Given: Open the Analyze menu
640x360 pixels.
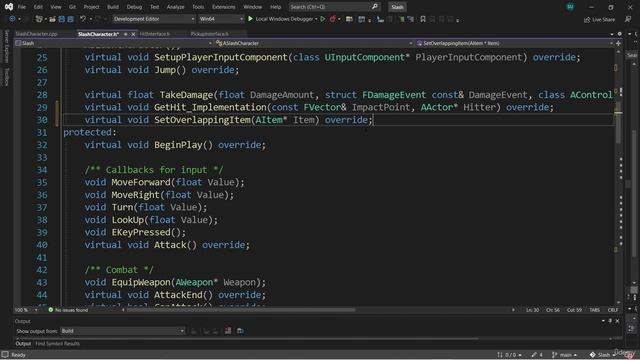Looking at the screenshot, I should pyautogui.click(x=175, y=7).
